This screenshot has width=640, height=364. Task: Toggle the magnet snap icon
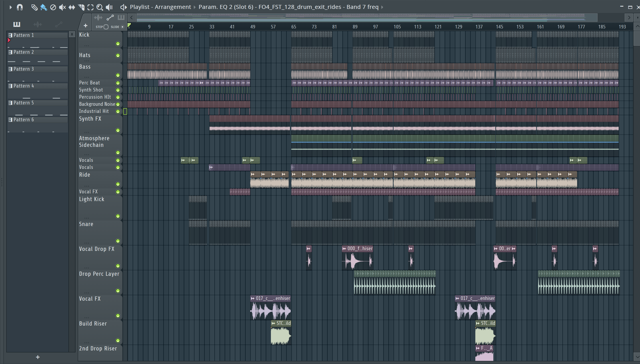[20, 7]
